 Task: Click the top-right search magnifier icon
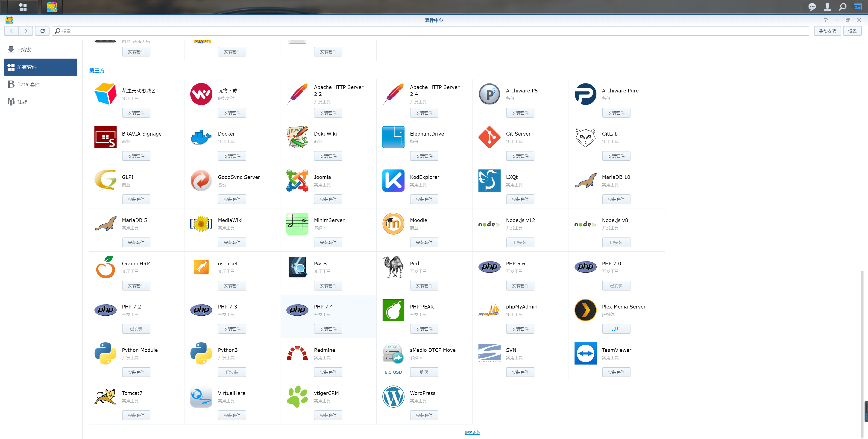pos(842,7)
